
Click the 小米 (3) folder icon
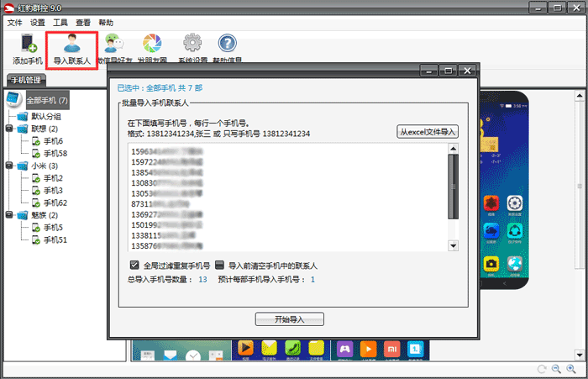[x=22, y=166]
